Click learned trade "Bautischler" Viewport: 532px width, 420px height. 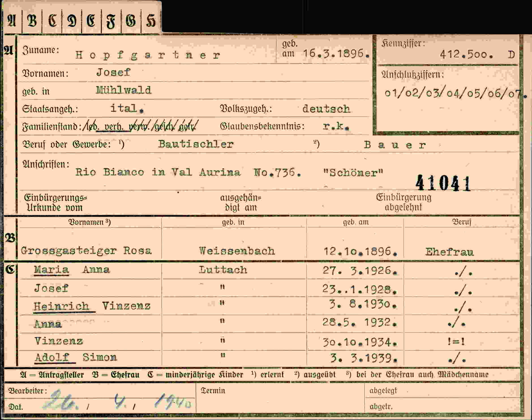196,144
